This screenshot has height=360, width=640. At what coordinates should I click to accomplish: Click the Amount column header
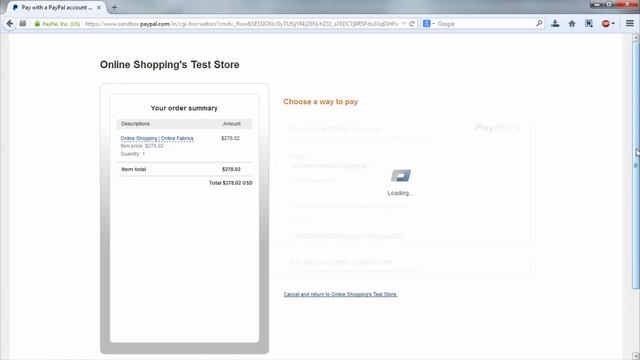(x=232, y=124)
